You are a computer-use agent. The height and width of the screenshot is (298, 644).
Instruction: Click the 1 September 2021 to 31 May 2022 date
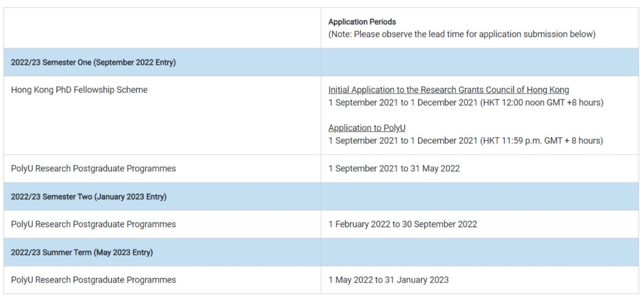(x=394, y=168)
